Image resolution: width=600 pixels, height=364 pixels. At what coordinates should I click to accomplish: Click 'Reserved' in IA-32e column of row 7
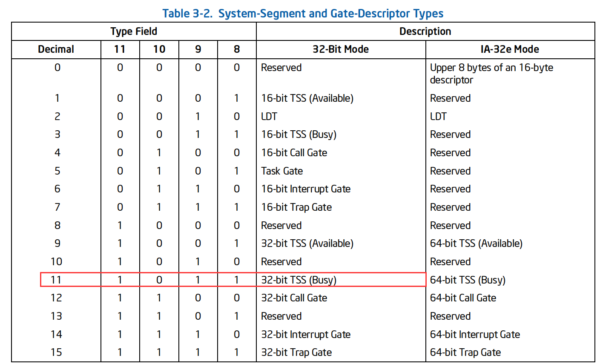click(x=450, y=207)
